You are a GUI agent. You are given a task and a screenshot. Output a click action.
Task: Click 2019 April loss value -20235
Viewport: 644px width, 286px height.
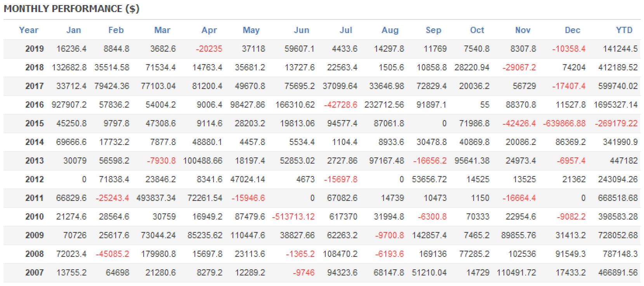[209, 49]
